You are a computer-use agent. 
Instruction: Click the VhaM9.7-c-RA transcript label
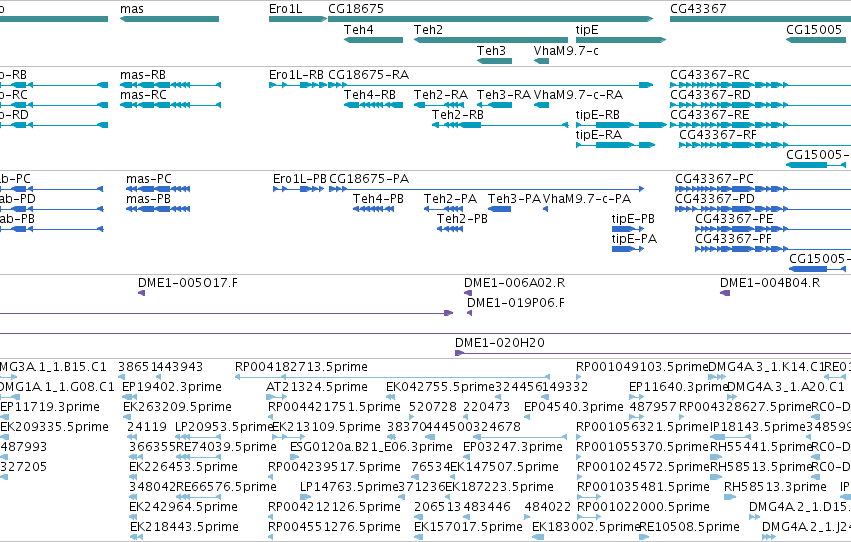coord(578,95)
